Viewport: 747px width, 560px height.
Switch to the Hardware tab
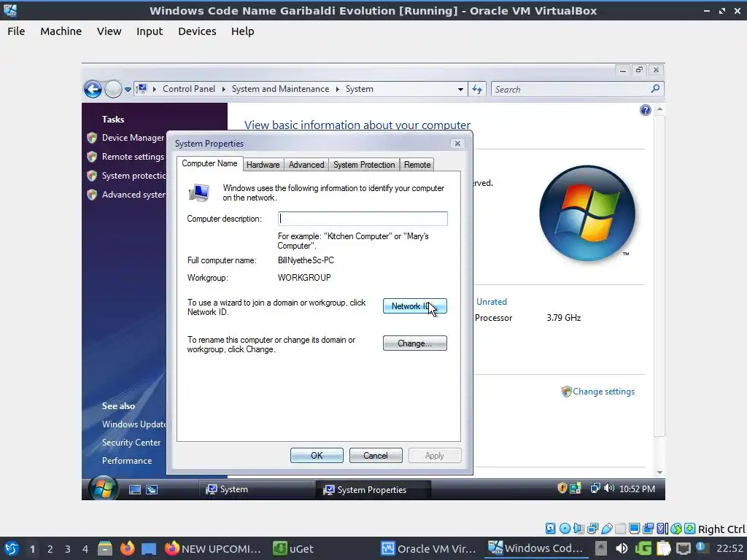click(x=263, y=165)
